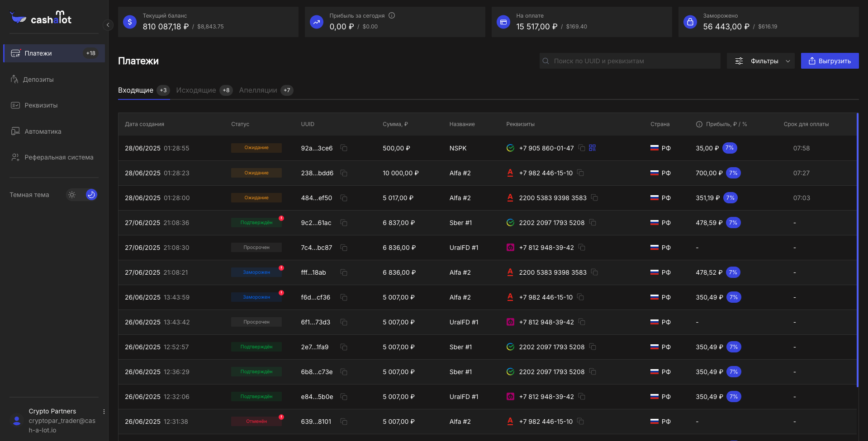
Task: Copy UUID 484...ef50
Action: (x=344, y=198)
